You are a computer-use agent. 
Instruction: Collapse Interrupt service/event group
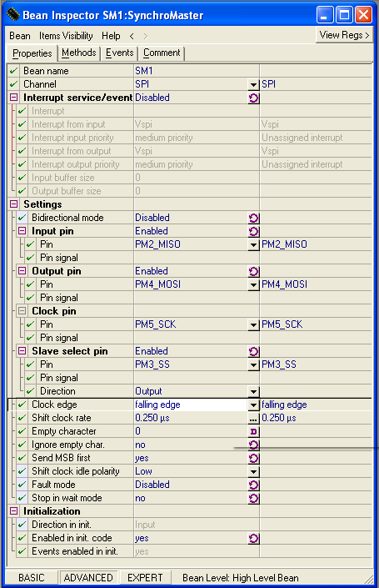point(14,98)
